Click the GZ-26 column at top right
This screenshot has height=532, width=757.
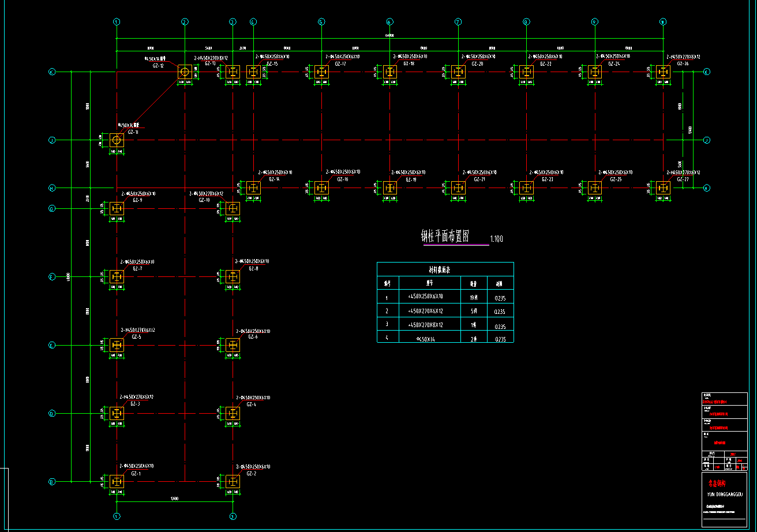click(x=664, y=72)
